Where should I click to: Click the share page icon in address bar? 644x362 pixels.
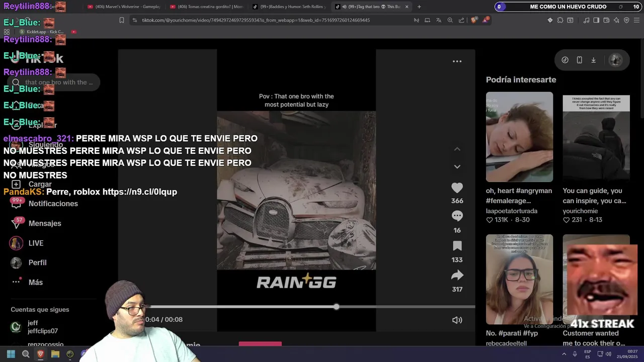point(461,20)
